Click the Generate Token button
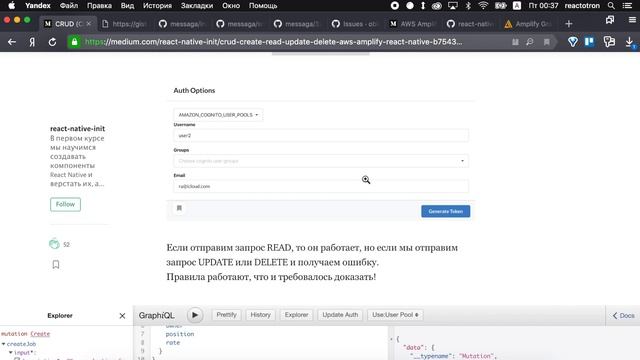Viewport: 640px width, 360px height. click(x=445, y=211)
